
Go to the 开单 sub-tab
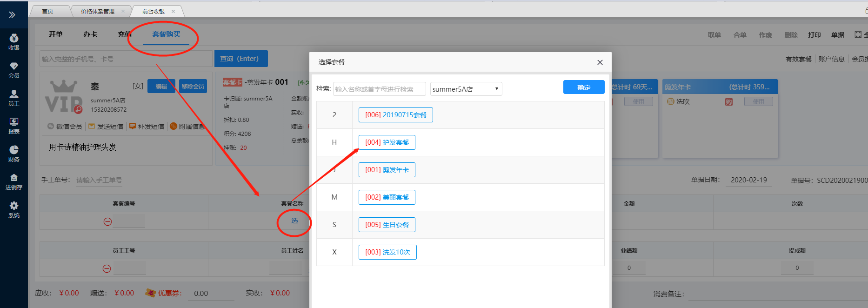click(x=56, y=34)
